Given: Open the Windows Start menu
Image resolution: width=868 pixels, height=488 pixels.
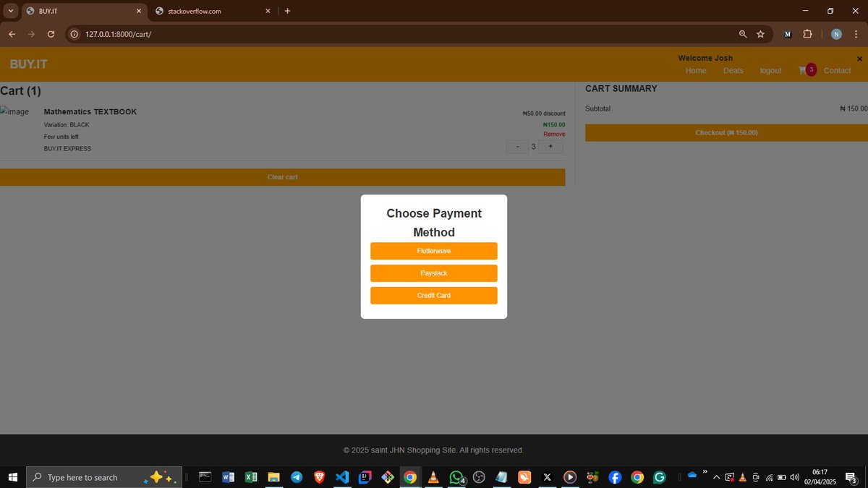Looking at the screenshot, I should (12, 477).
